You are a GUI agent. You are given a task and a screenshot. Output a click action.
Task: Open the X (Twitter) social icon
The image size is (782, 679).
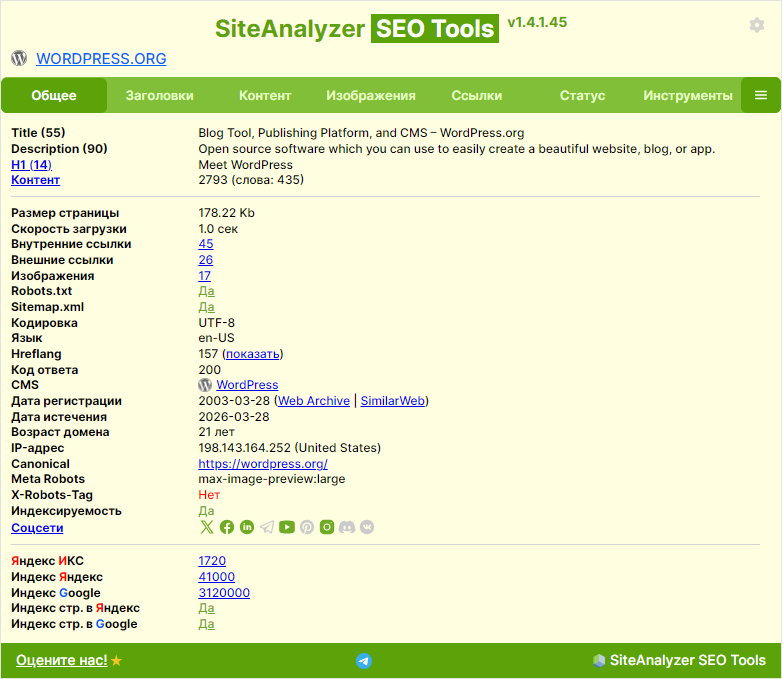coord(206,527)
